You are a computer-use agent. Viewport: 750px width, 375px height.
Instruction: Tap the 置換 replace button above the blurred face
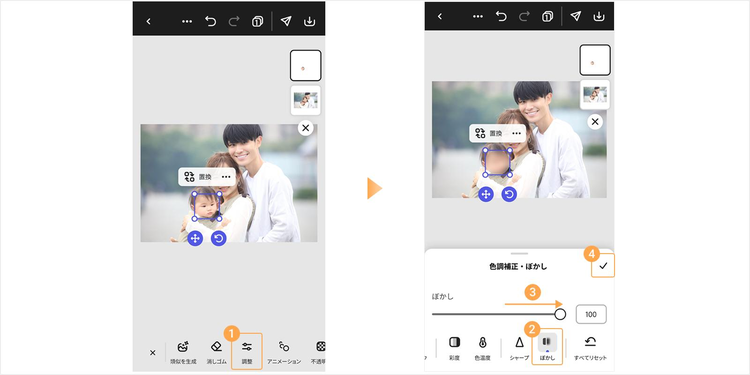click(x=488, y=133)
